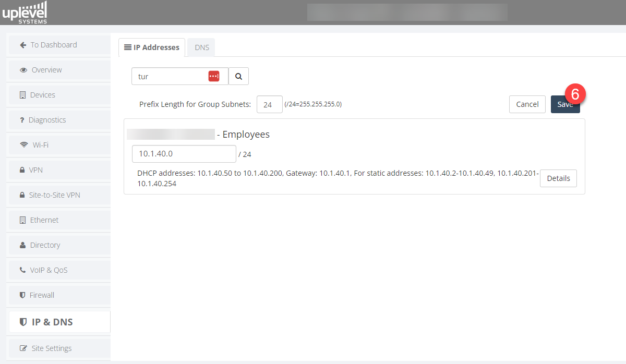
Task: Open the VPN section
Action: (x=59, y=170)
